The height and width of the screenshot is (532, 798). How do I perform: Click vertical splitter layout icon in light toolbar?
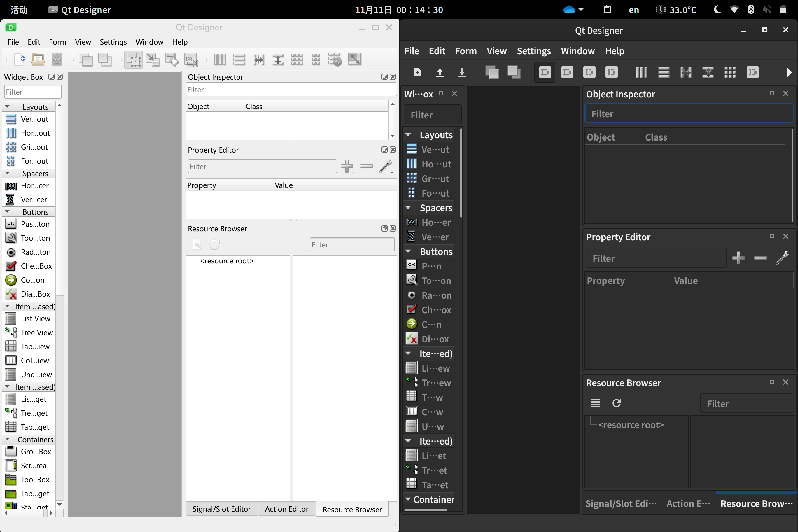click(278, 60)
